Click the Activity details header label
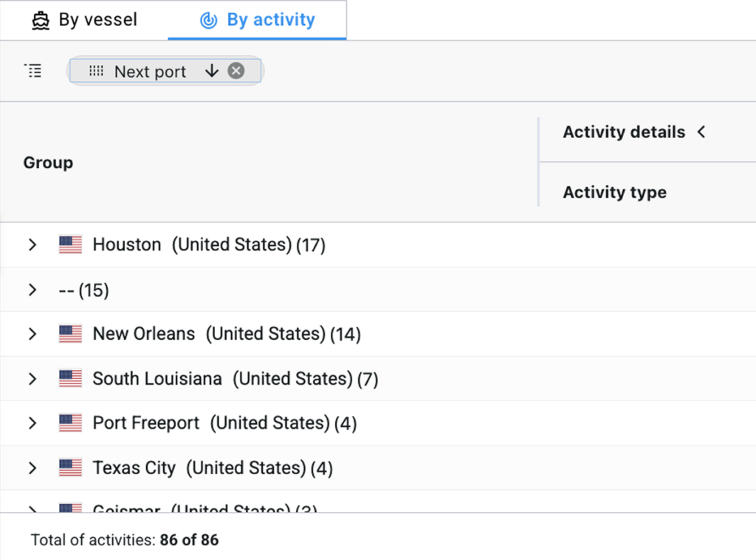The height and width of the screenshot is (560, 756). coord(624,132)
